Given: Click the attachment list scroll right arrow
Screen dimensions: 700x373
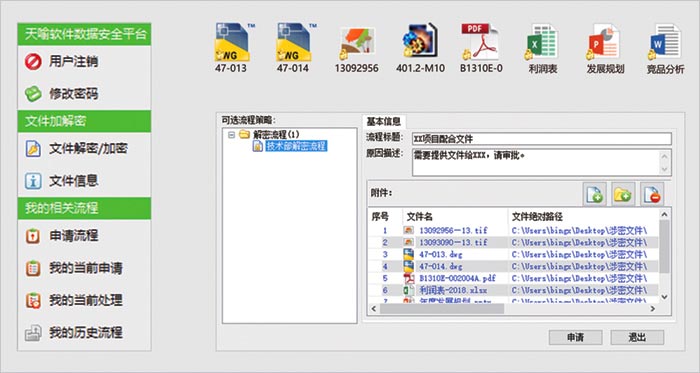Looking at the screenshot, I should pyautogui.click(x=653, y=309).
